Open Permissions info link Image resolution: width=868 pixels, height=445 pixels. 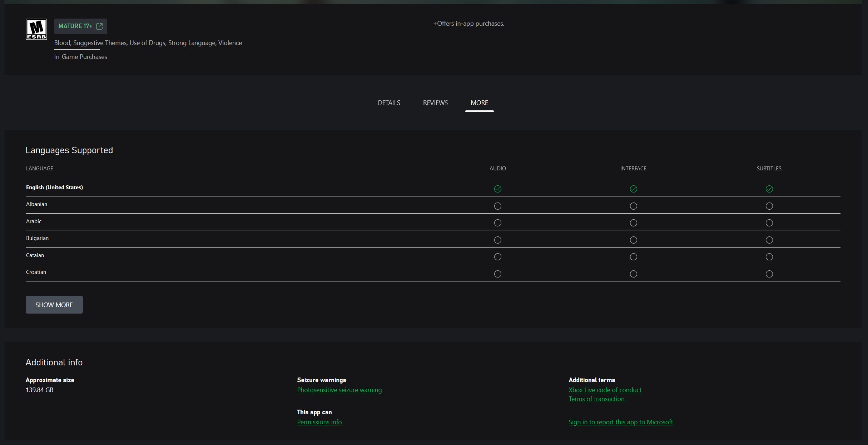click(x=319, y=422)
